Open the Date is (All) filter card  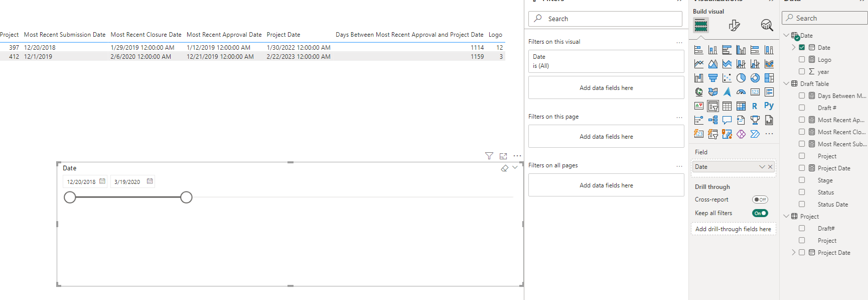pos(606,61)
